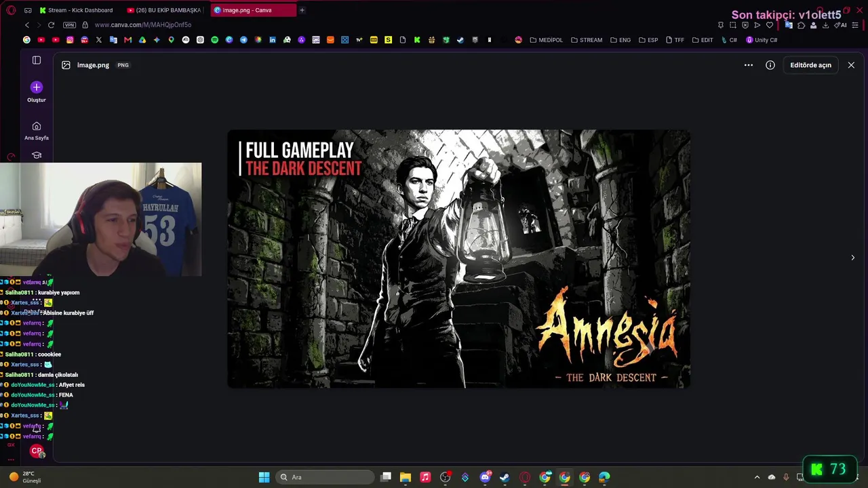Click the Amnesia thumbnail image preview
Viewport: 868px width, 488px height.
click(x=459, y=259)
